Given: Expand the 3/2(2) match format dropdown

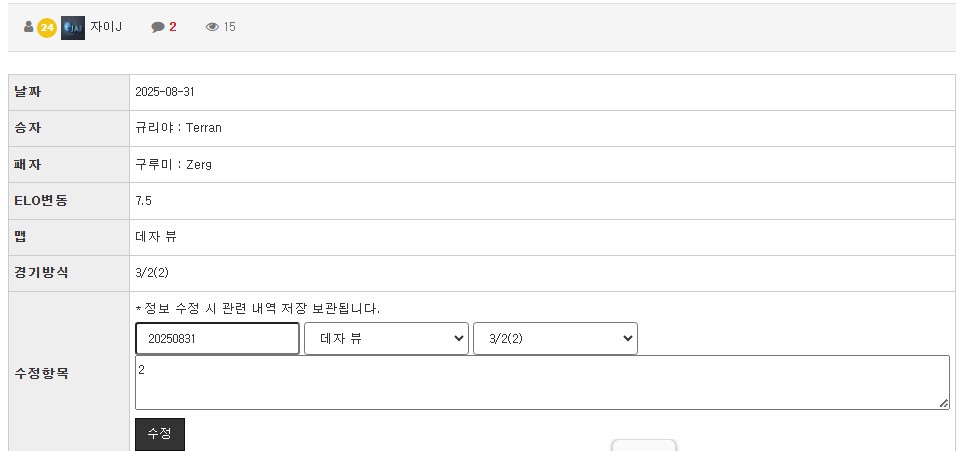Looking at the screenshot, I should point(555,338).
